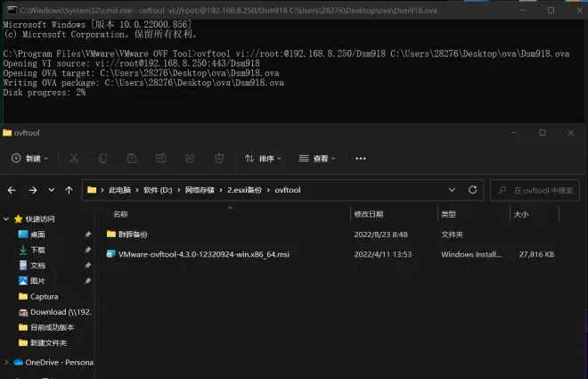
Task: Select OneDrive - Personal in sidebar
Action: coord(60,362)
